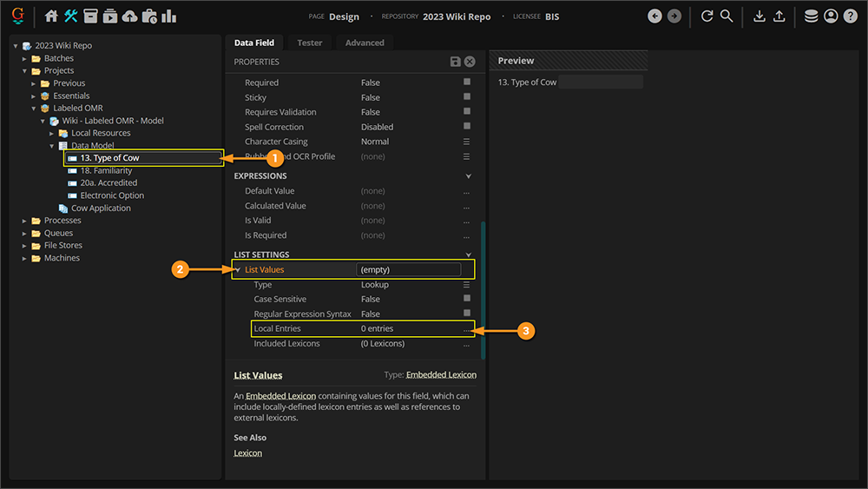868x489 pixels.
Task: Collapse the List Values property expander
Action: tap(239, 270)
